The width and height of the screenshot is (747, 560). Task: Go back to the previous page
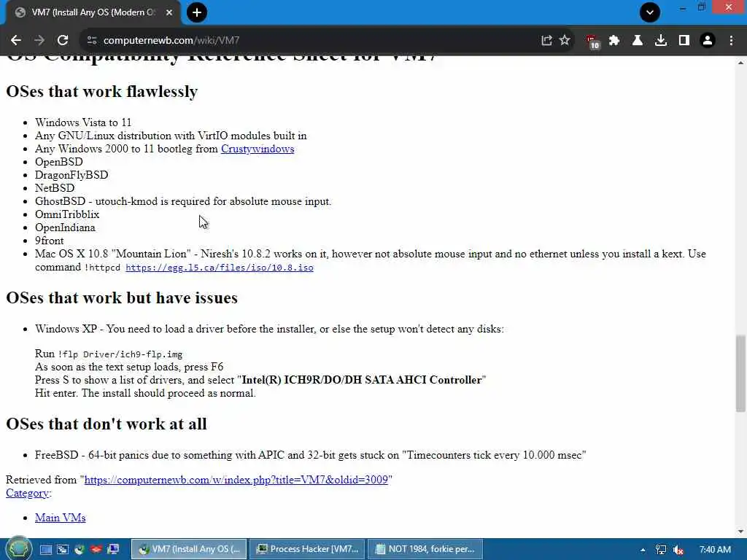click(16, 41)
